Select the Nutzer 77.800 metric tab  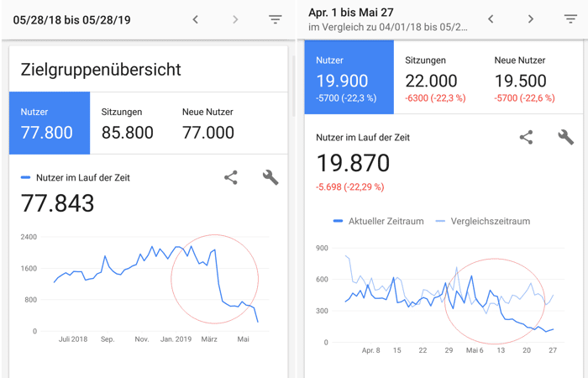coord(50,123)
